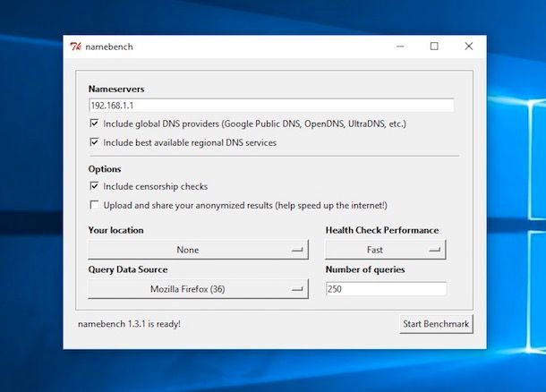
Task: Start the benchmark
Action: [x=436, y=324]
